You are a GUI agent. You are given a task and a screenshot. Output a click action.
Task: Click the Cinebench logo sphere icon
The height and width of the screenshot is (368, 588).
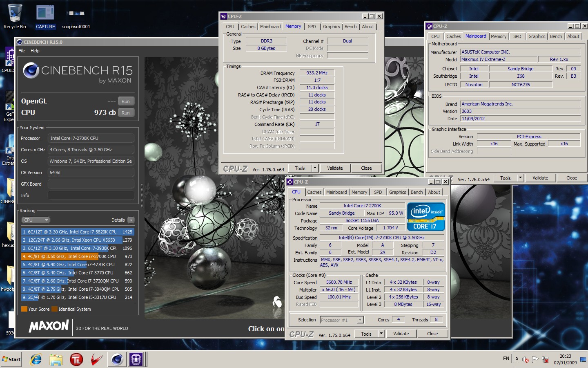click(x=31, y=70)
